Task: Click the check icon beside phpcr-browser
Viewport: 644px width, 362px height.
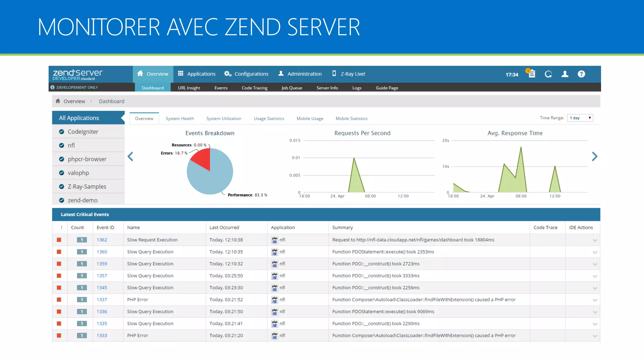Action: click(x=62, y=159)
